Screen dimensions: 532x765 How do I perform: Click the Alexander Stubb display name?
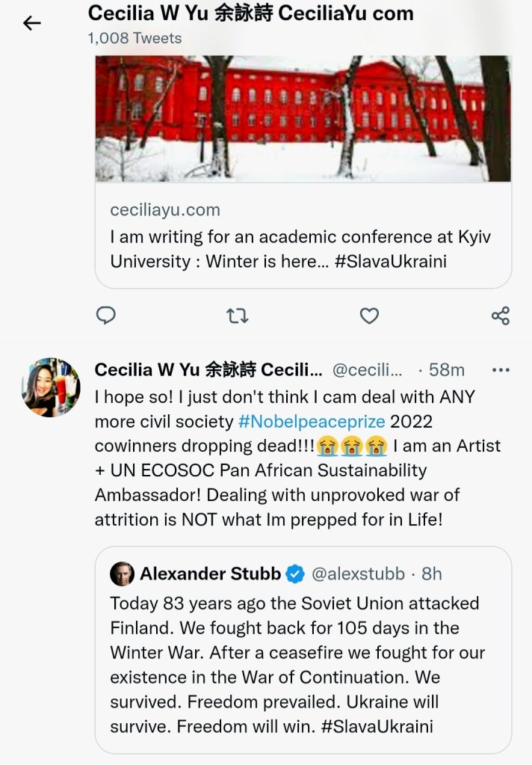pyautogui.click(x=210, y=574)
